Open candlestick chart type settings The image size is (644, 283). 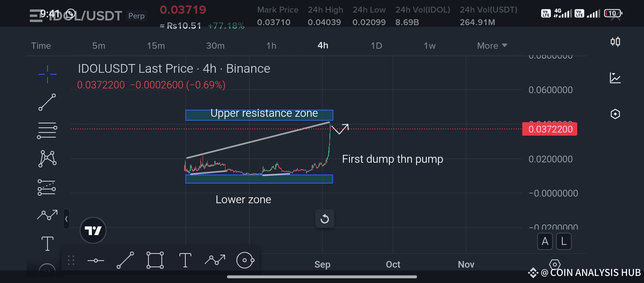click(615, 42)
